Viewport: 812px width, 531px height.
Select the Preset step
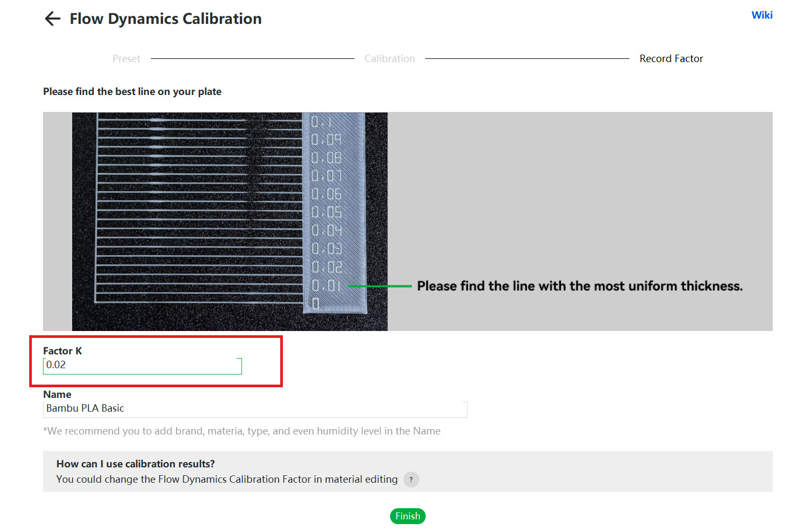126,59
